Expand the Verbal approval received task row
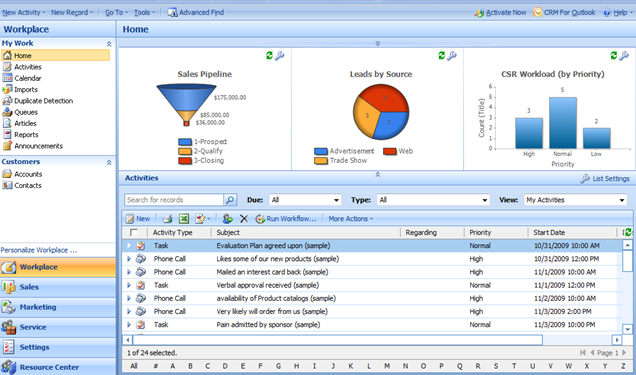This screenshot has width=636, height=375. tap(129, 285)
